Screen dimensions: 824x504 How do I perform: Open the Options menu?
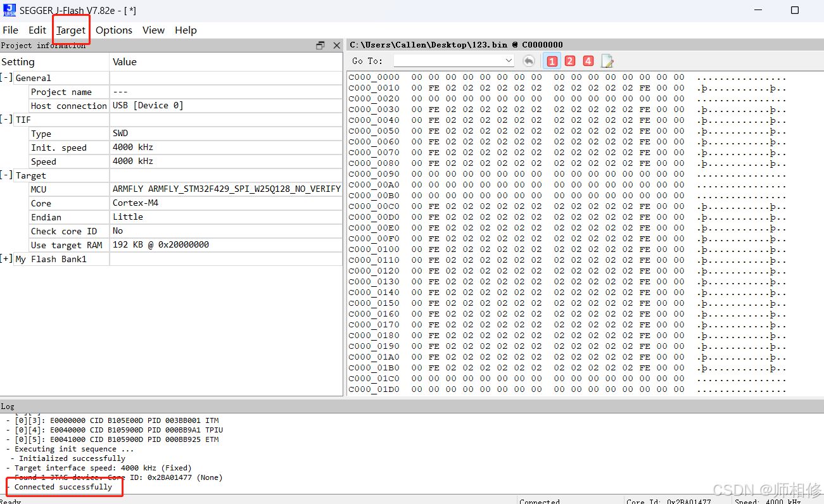[114, 30]
